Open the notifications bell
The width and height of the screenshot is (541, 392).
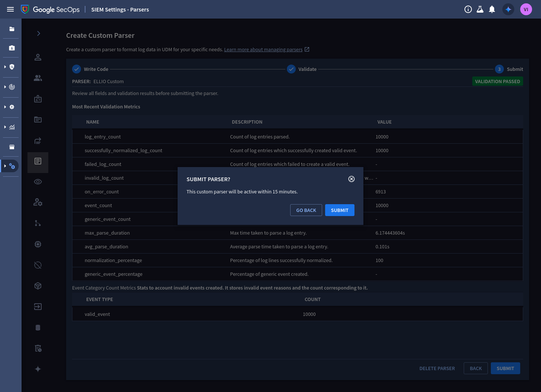(x=492, y=9)
